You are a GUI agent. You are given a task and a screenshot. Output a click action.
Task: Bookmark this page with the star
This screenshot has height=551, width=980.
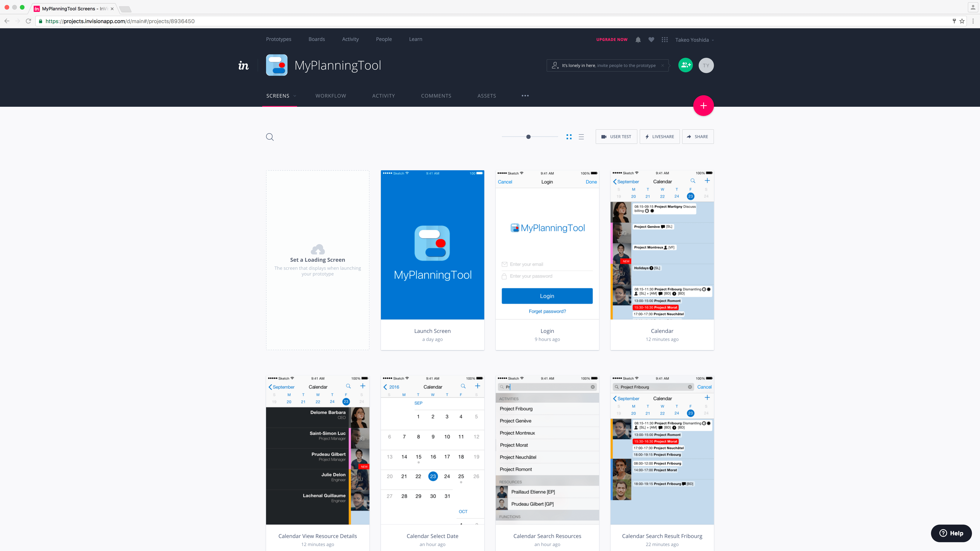coord(962,21)
